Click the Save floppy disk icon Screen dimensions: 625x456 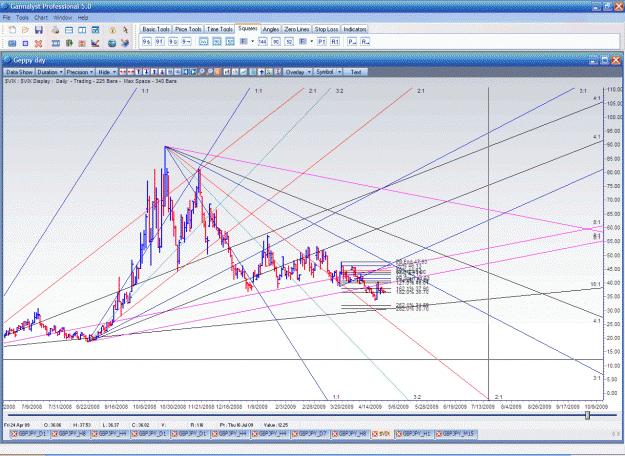(x=39, y=30)
